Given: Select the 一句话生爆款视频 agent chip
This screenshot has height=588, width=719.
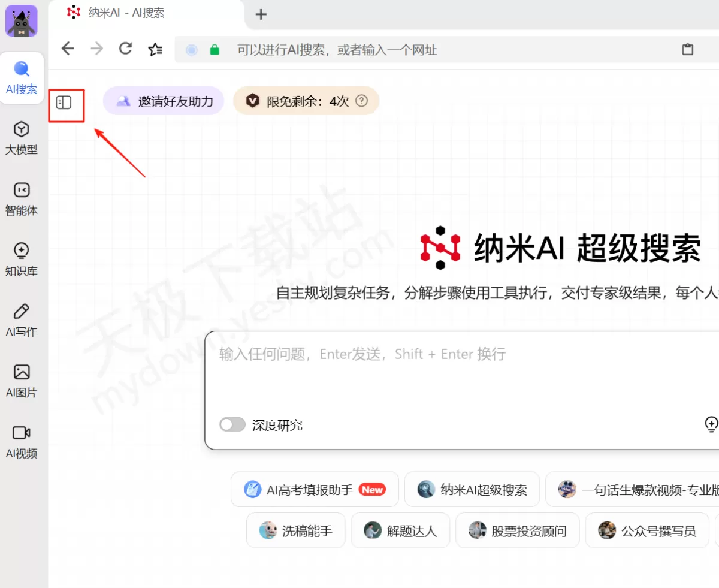Looking at the screenshot, I should pos(633,489).
